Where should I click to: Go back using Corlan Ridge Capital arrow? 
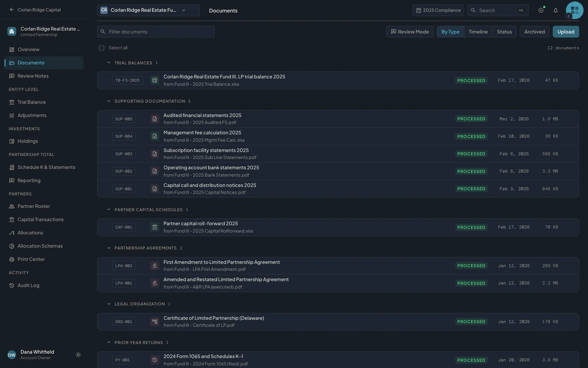tap(12, 10)
